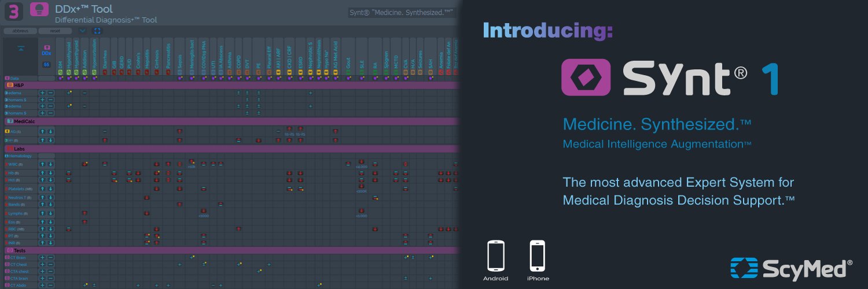The image size is (868, 289).
Task: Select the UTI diagnosis column header
Action: pos(214,57)
